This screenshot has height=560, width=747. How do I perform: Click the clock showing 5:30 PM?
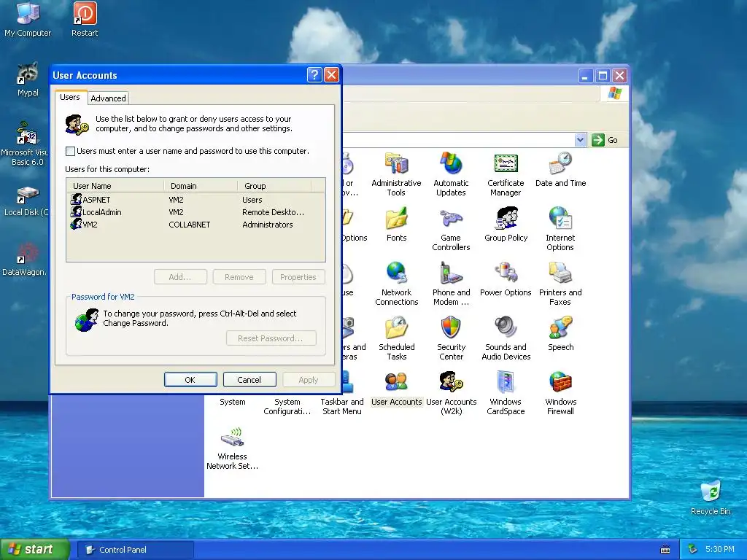coord(719,549)
